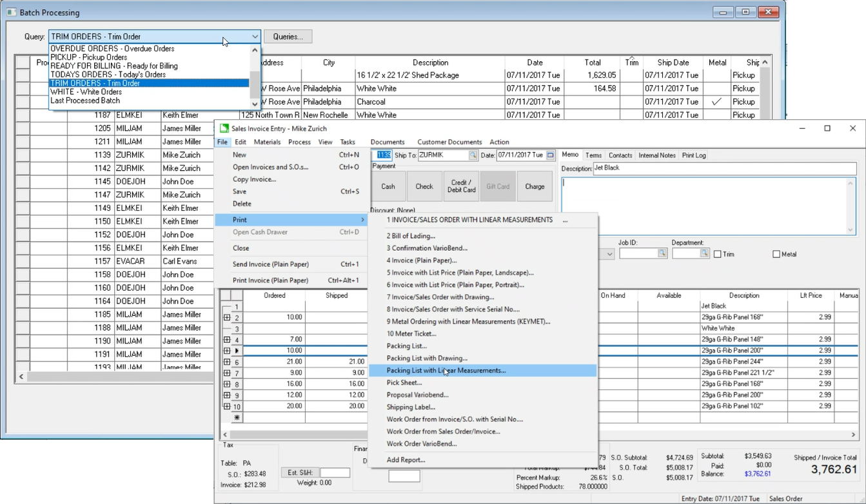Expand line item row 10
Screen dimensions: 866x504
click(x=227, y=407)
